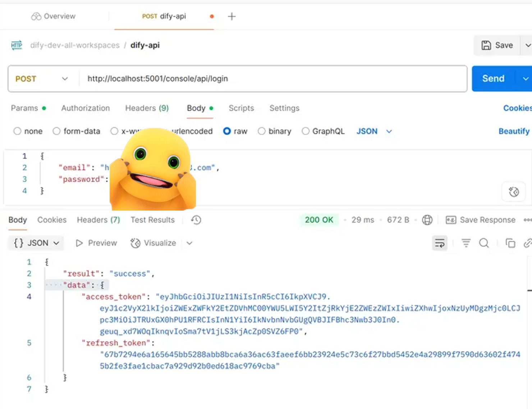Switch to the Scripts tab
532x409 pixels.
(x=242, y=108)
